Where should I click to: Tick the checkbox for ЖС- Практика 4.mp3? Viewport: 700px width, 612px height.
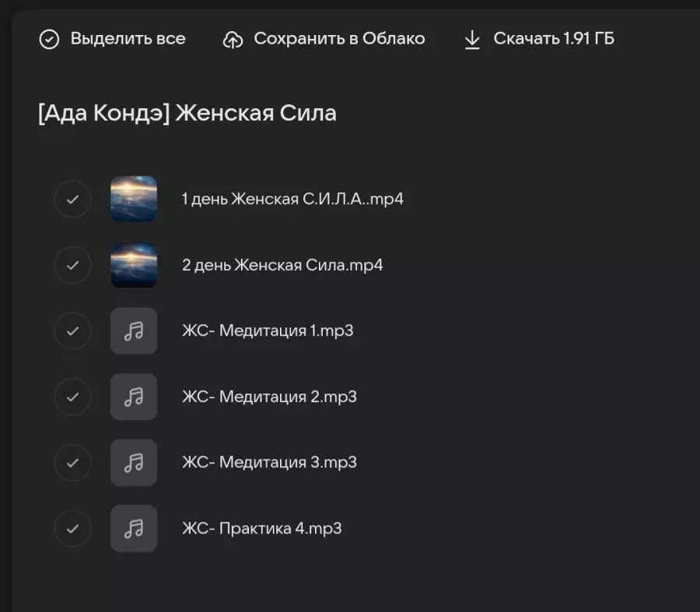[72, 529]
